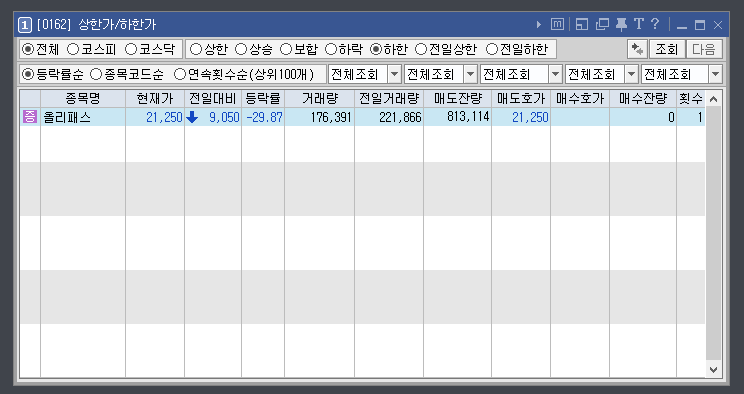Click the vertical scrollbar thumb
Image resolution: width=744 pixels, height=394 pixels.
(713, 234)
